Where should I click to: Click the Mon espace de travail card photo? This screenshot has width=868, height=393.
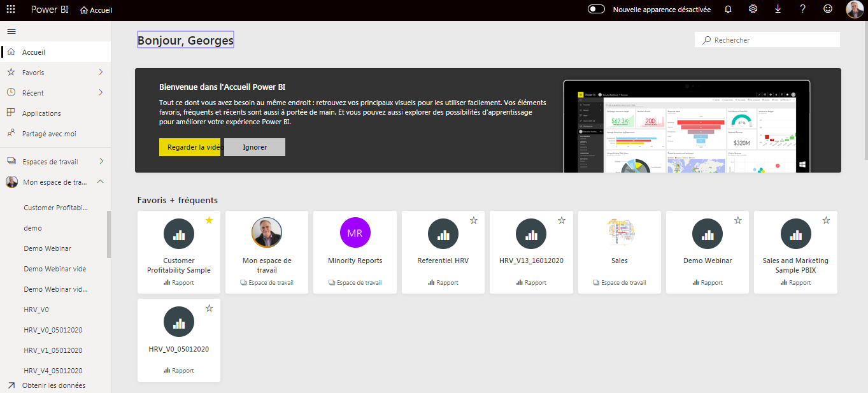pos(267,233)
